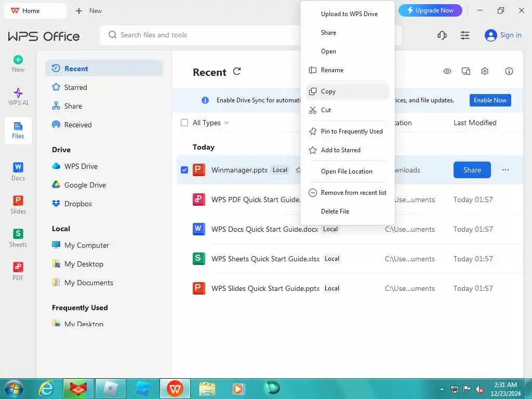This screenshot has height=399, width=532.
Task: Click the WPS Sheets Quick Start Guide file icon
Action: [199, 259]
